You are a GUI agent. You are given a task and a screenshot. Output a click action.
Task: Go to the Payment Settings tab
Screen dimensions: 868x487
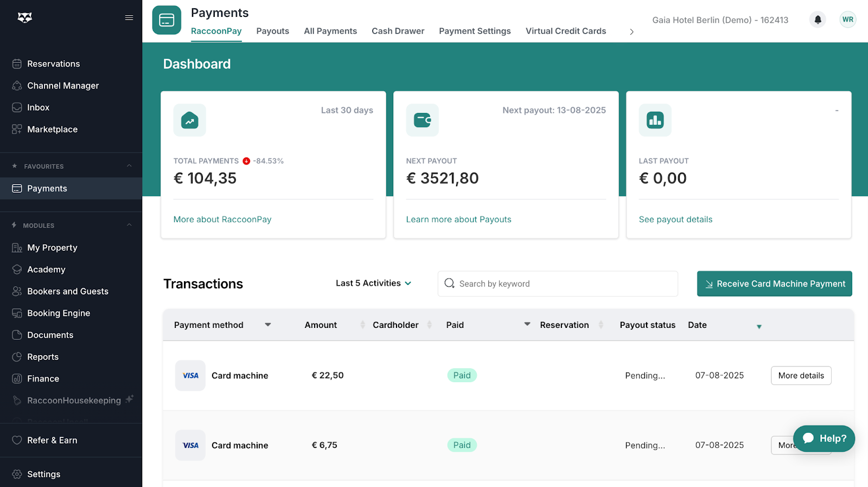click(x=475, y=31)
